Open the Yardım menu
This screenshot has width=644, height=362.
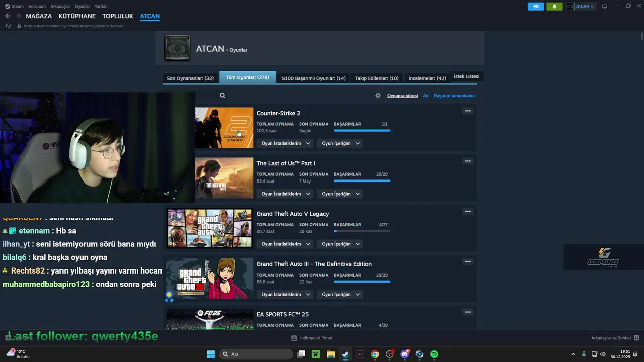pyautogui.click(x=101, y=6)
